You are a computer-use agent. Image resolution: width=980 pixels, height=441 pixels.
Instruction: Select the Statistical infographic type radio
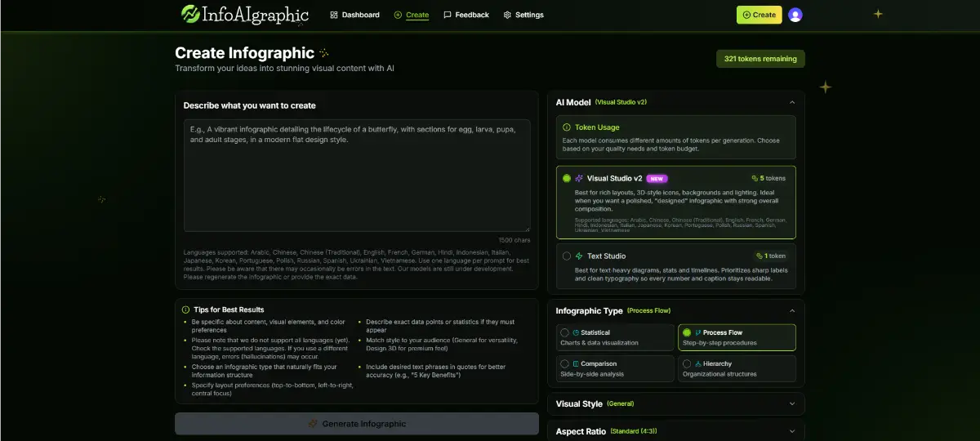pos(564,333)
